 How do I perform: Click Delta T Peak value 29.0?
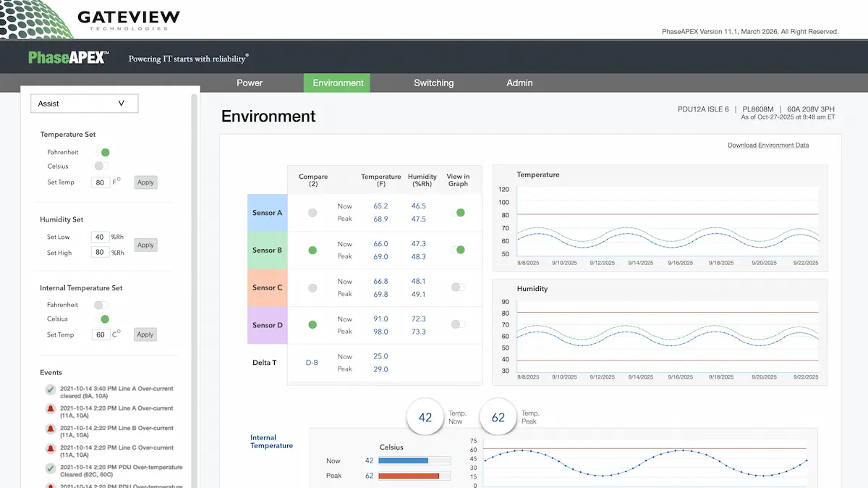coord(380,369)
